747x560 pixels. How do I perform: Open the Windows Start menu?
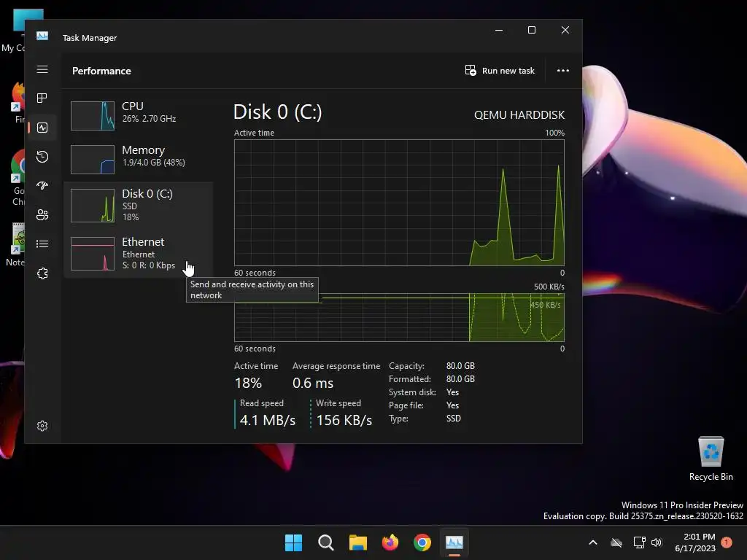click(x=293, y=542)
